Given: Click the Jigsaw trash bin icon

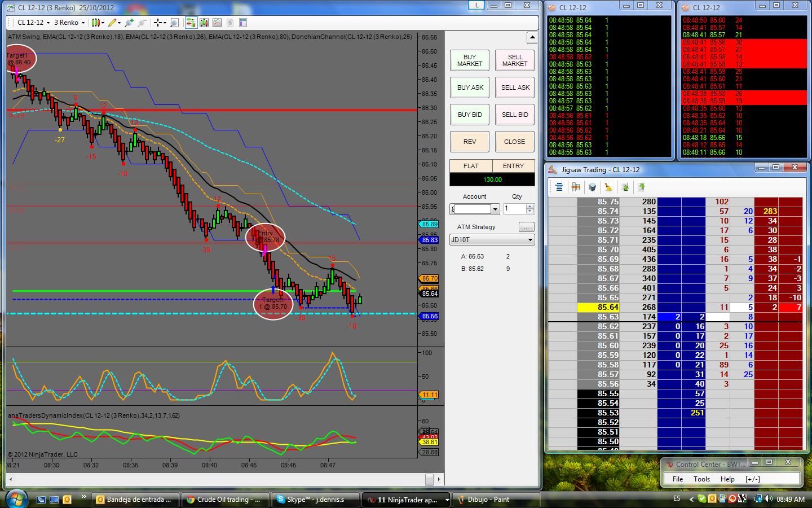Looking at the screenshot, I should [592, 187].
